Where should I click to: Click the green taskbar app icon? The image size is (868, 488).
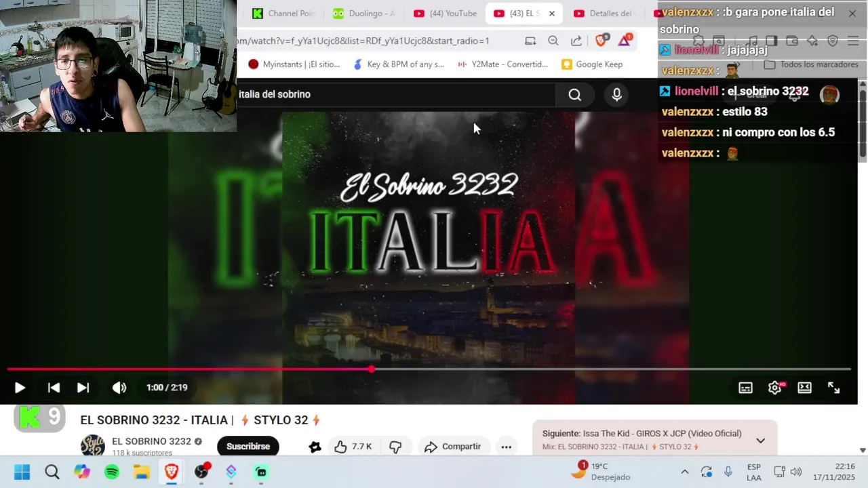coord(261,472)
